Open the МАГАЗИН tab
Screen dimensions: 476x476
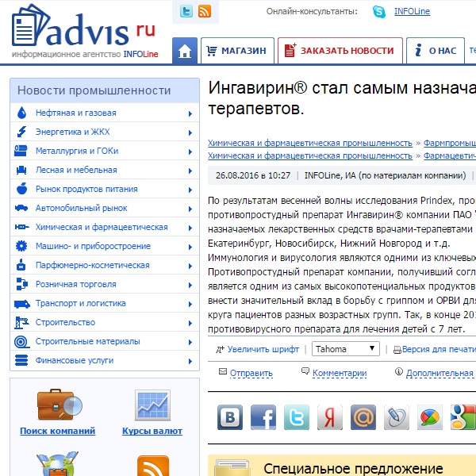pyautogui.click(x=237, y=51)
